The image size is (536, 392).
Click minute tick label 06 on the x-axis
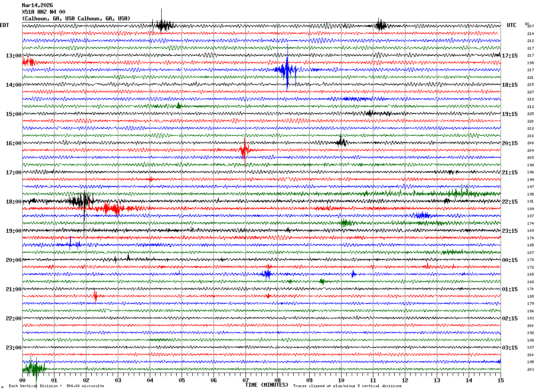pos(214,380)
